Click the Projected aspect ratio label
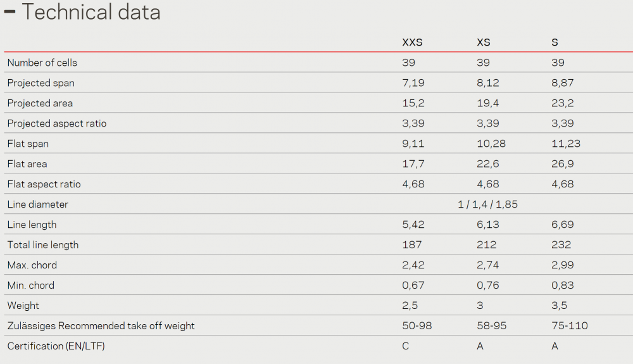The width and height of the screenshot is (633, 364). click(x=57, y=123)
